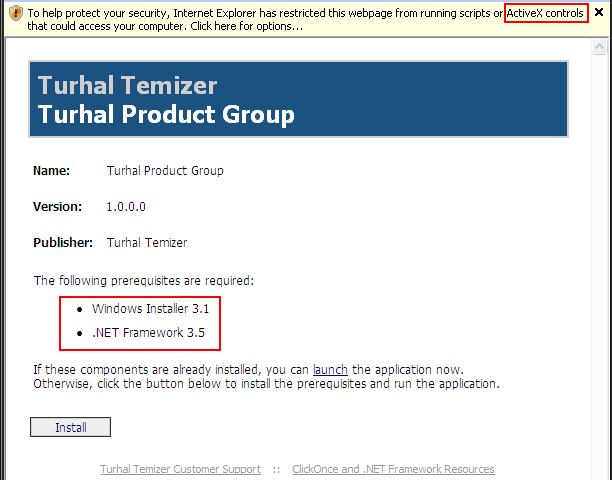Open ClickOnce and .NET Framework Resources link

393,469
